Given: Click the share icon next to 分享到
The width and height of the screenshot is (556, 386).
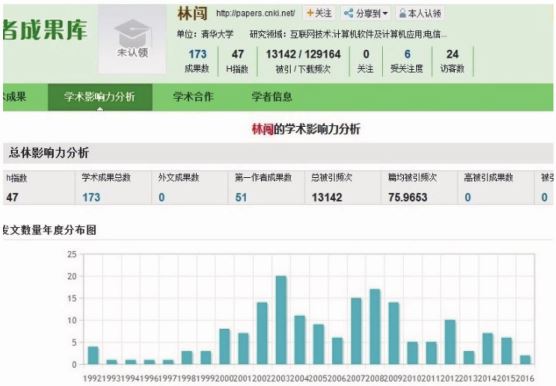Looking at the screenshot, I should tap(349, 13).
